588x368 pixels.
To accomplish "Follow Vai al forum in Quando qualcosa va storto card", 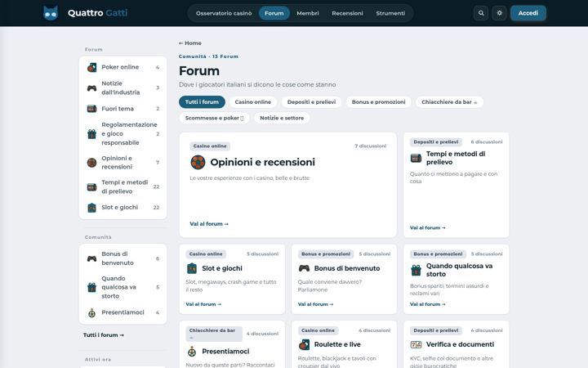I will 427,304.
